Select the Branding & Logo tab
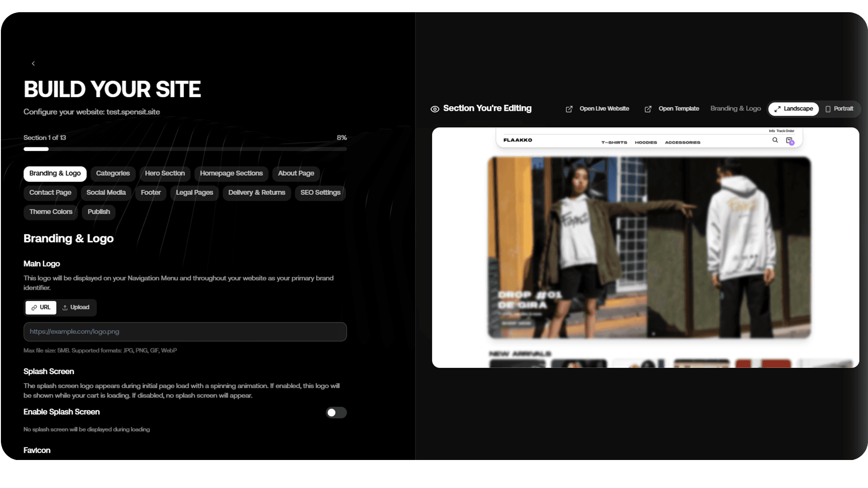Screen dimensions: 868x488 click(x=55, y=174)
